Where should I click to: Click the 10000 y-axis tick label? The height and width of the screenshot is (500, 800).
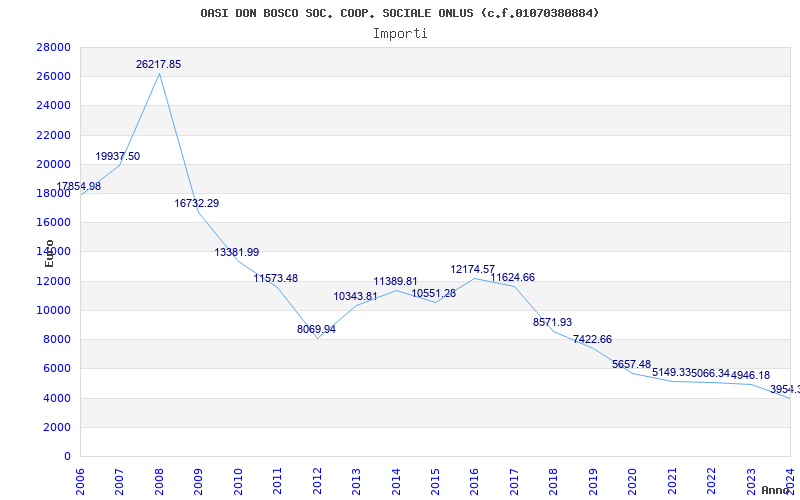[x=54, y=310]
